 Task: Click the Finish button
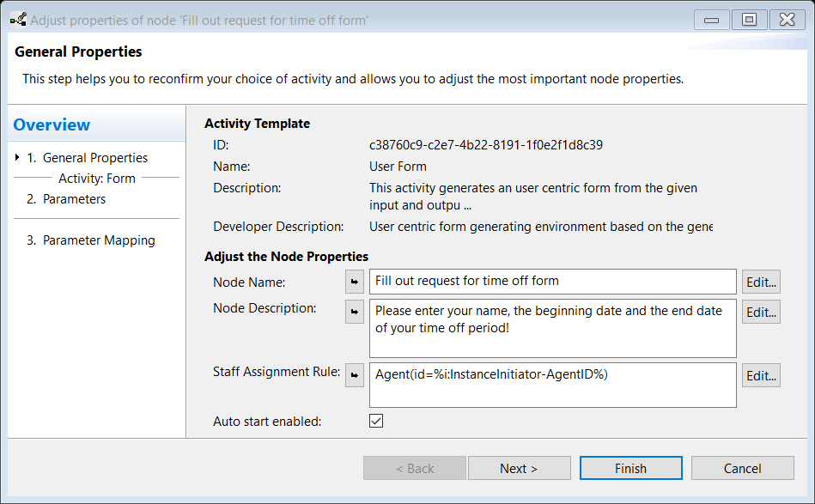[630, 468]
